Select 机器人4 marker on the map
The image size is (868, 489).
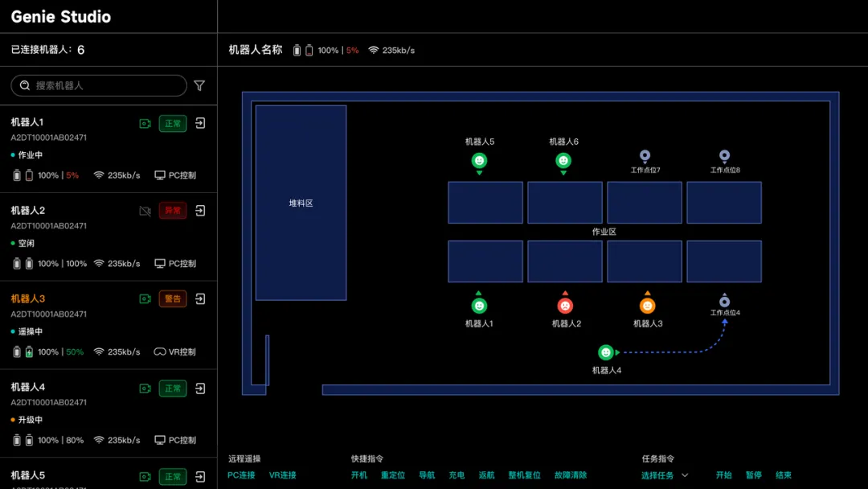tap(606, 352)
